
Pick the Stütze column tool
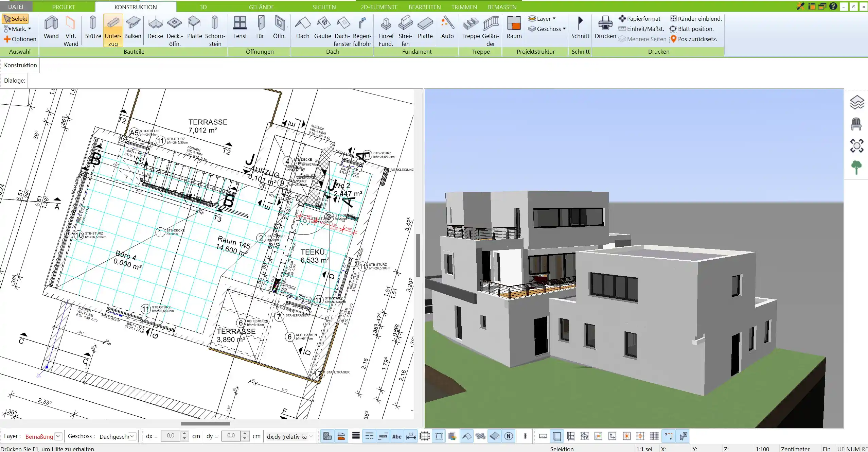tap(93, 28)
